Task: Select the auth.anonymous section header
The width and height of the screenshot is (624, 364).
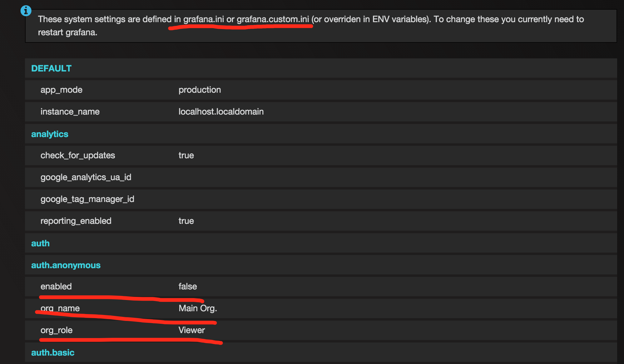Action: click(x=66, y=265)
